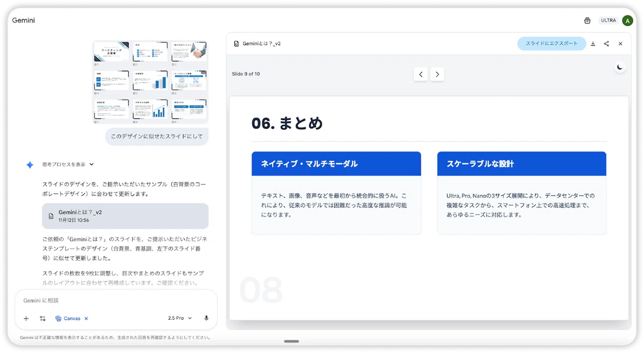
Task: Click the disclaimer text at the bottom
Action: point(115,338)
